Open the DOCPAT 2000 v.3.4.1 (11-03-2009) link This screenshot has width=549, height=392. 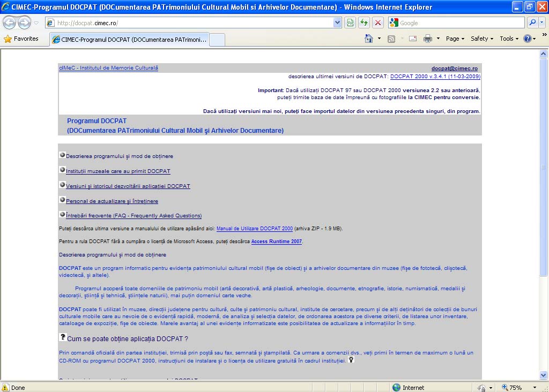point(435,76)
